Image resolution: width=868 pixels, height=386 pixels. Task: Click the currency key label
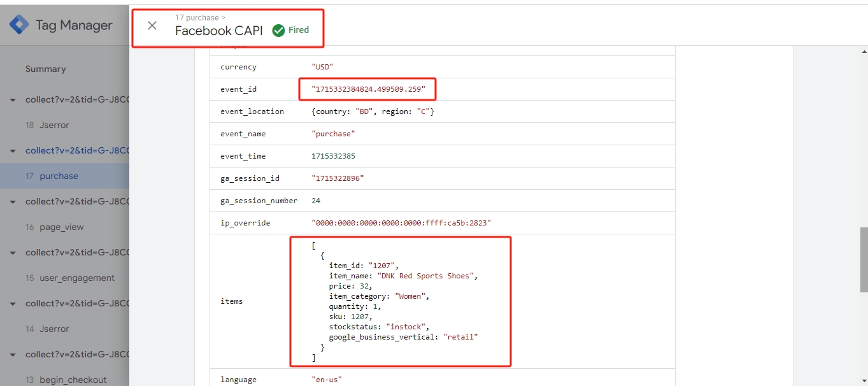[238, 67]
